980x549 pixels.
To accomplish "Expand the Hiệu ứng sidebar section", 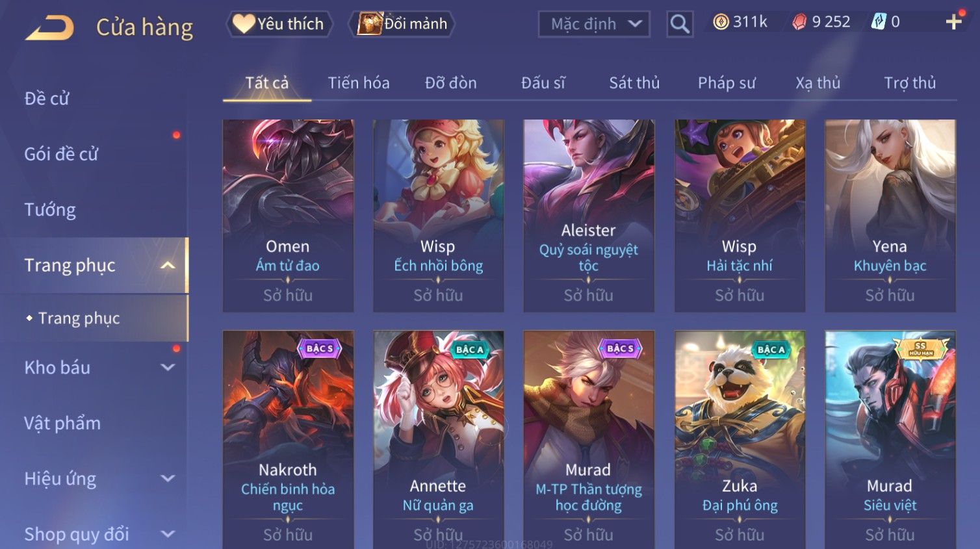I will [168, 478].
